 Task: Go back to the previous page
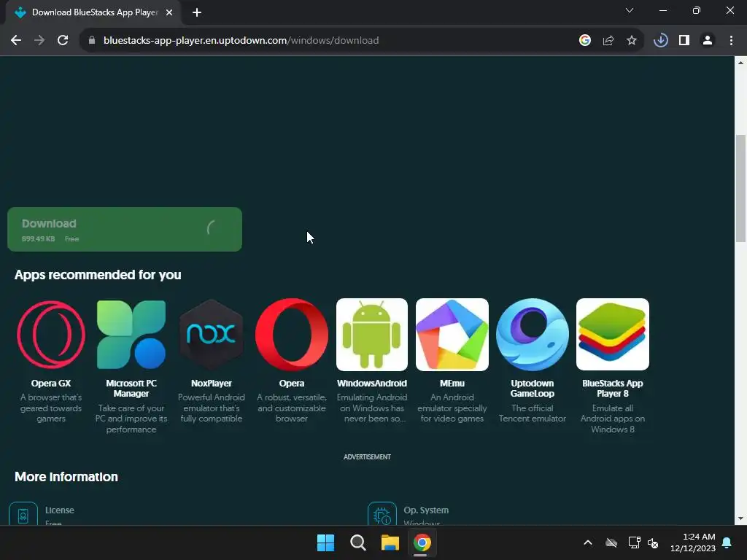(x=16, y=41)
